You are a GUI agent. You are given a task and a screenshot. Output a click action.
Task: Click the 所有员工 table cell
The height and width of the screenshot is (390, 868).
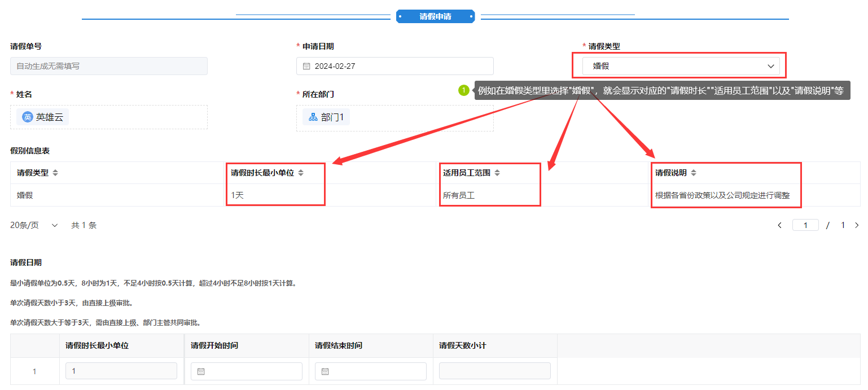[x=542, y=195]
